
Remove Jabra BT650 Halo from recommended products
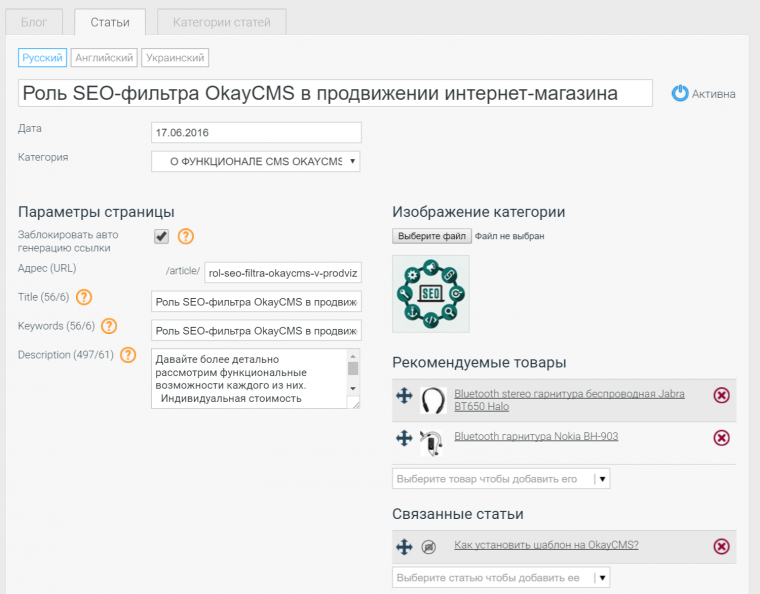tap(721, 396)
